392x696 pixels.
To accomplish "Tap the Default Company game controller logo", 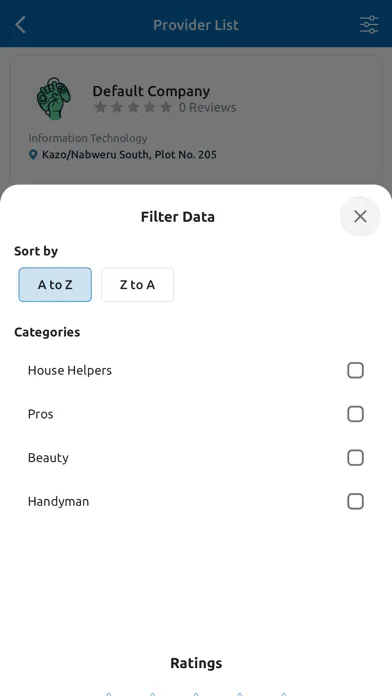I will click(54, 99).
